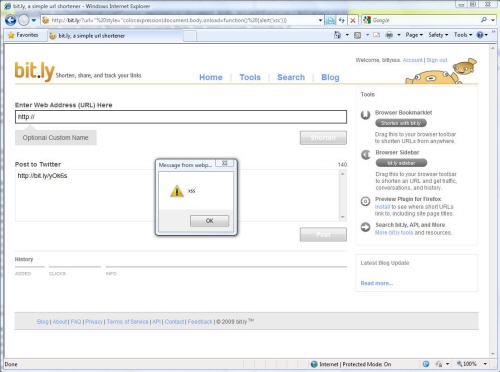Screen dimensions: 500x372
Task: Open the FAQ footer link
Action: (x=76, y=322)
